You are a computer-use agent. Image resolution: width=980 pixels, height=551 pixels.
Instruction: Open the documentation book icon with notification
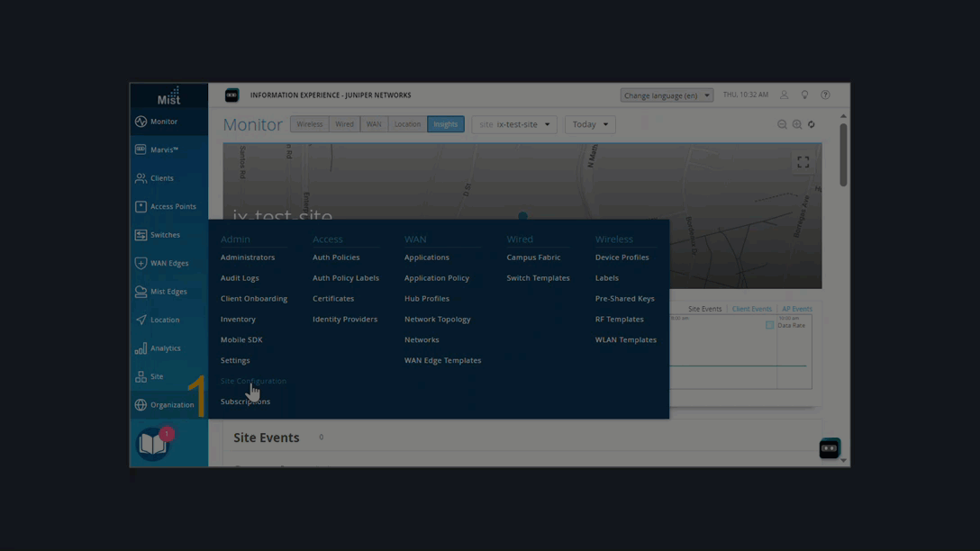tap(153, 444)
